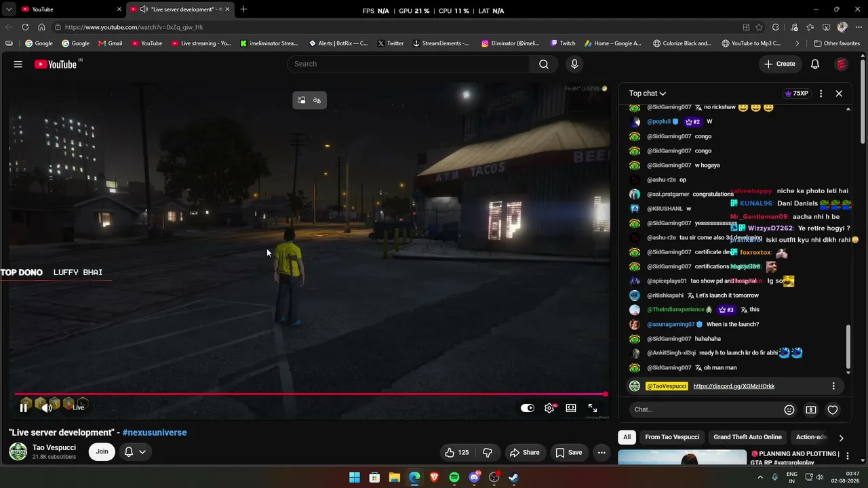Open Spotify from the taskbar
The height and width of the screenshot is (488, 868).
pyautogui.click(x=454, y=477)
